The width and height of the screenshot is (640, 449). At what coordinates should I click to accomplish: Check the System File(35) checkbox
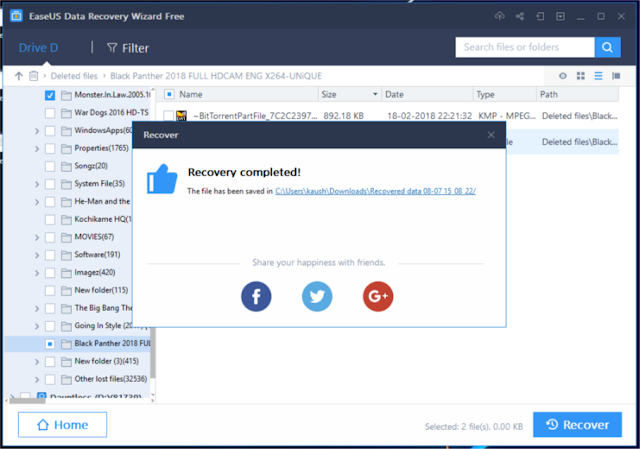click(x=50, y=184)
